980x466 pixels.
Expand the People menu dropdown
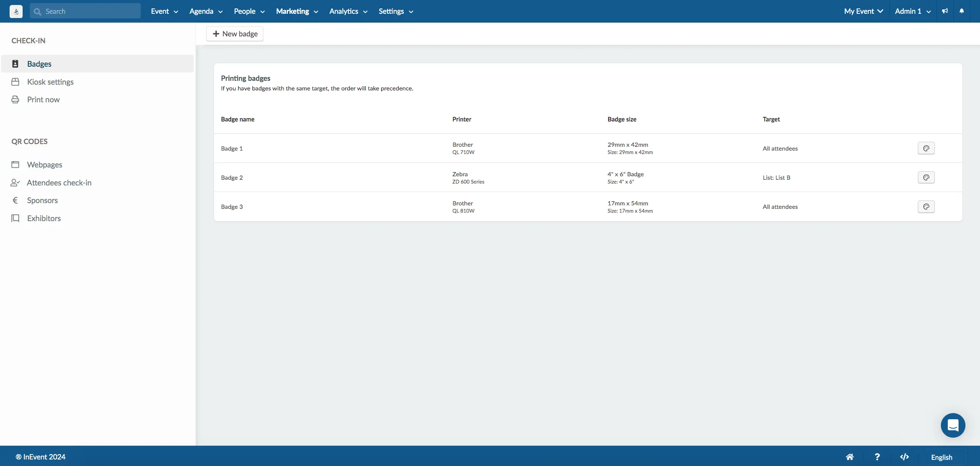(x=249, y=11)
